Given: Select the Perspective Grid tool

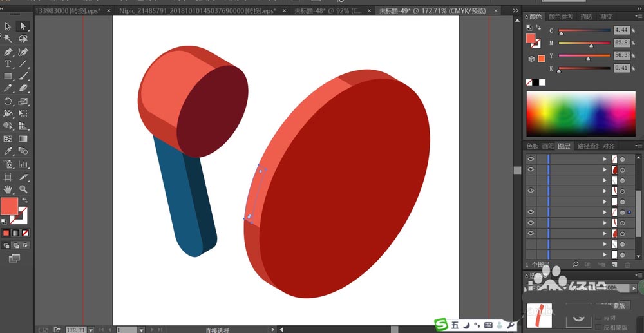Looking at the screenshot, I should pos(23,126).
